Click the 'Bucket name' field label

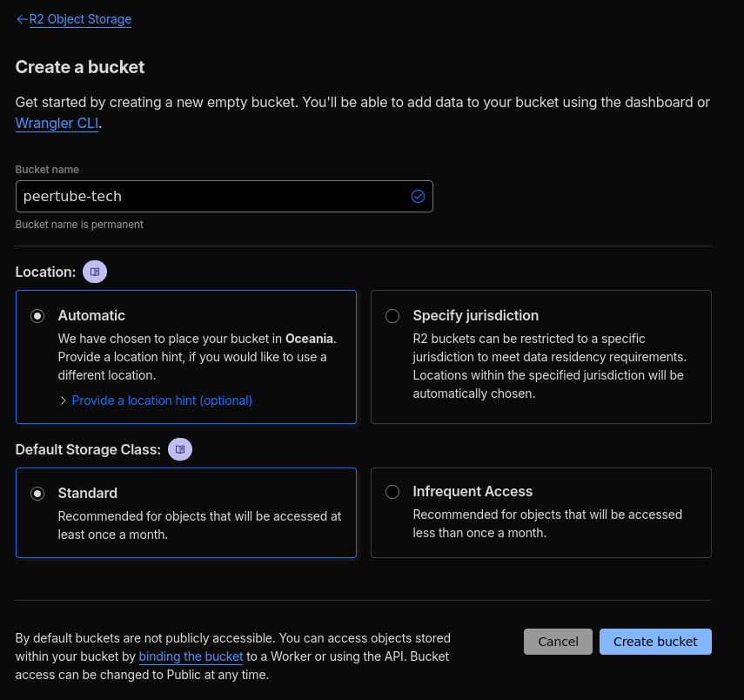pyautogui.click(x=47, y=170)
